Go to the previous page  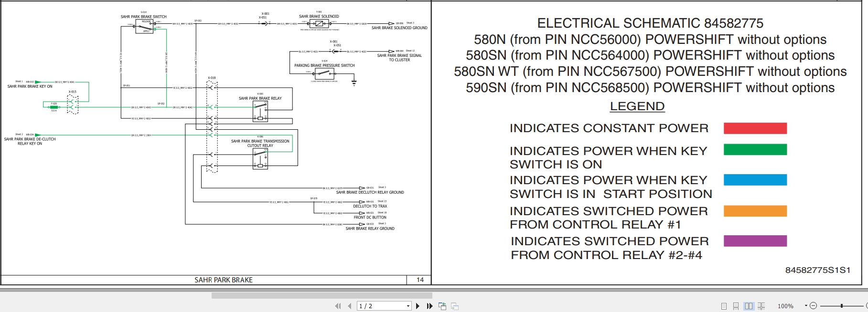350,306
